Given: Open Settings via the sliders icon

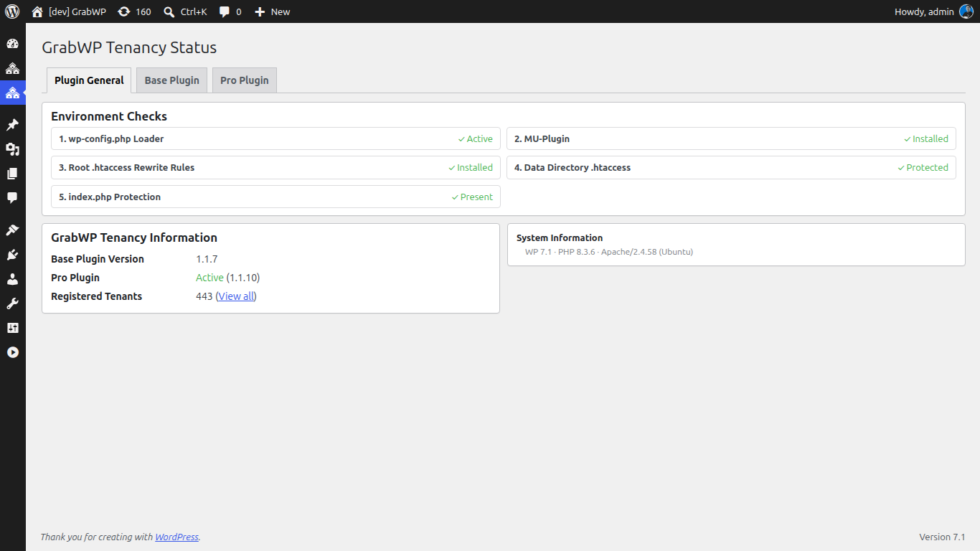Looking at the screenshot, I should click(12, 328).
